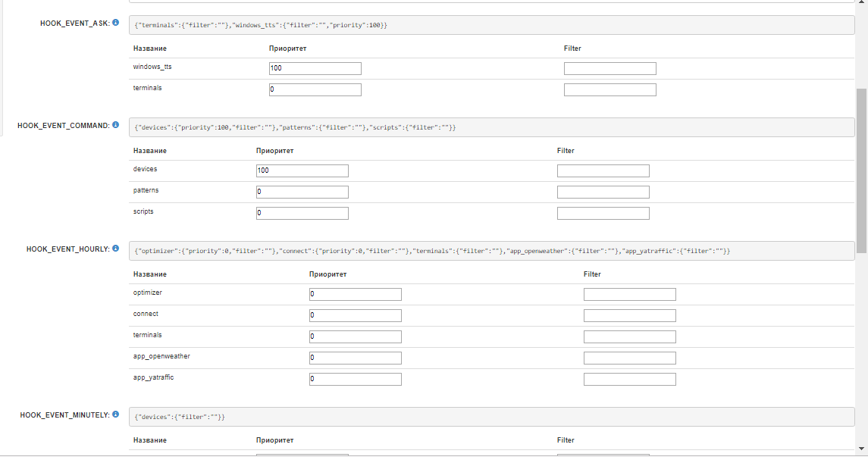Image resolution: width=868 pixels, height=460 pixels.
Task: Click scripts Filter input box
Action: click(x=603, y=214)
